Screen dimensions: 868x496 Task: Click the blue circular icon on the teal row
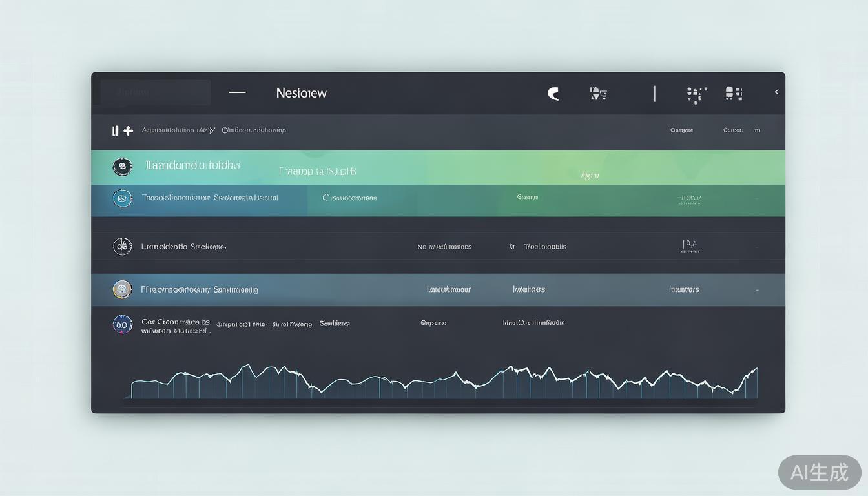point(122,198)
